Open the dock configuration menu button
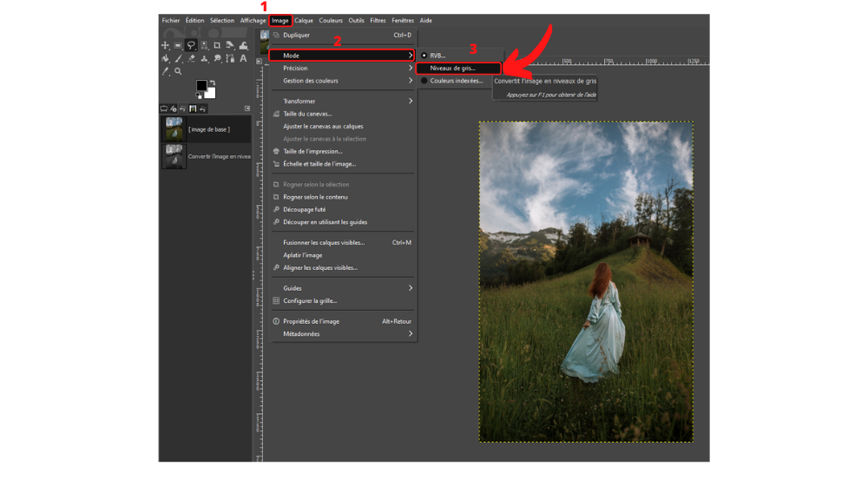868x486 pixels. tap(247, 108)
